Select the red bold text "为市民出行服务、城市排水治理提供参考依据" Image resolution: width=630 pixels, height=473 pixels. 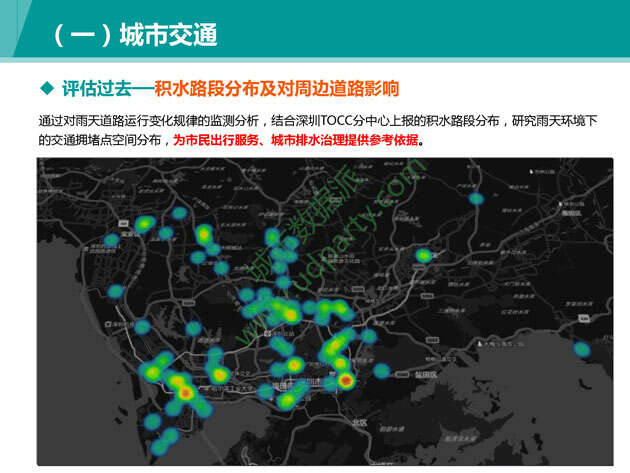[295, 140]
